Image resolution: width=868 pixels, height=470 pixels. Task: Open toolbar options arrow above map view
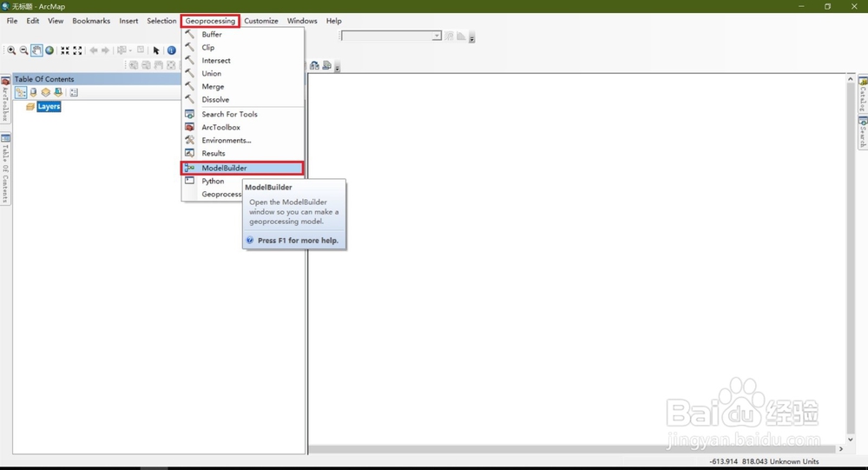[x=337, y=68]
